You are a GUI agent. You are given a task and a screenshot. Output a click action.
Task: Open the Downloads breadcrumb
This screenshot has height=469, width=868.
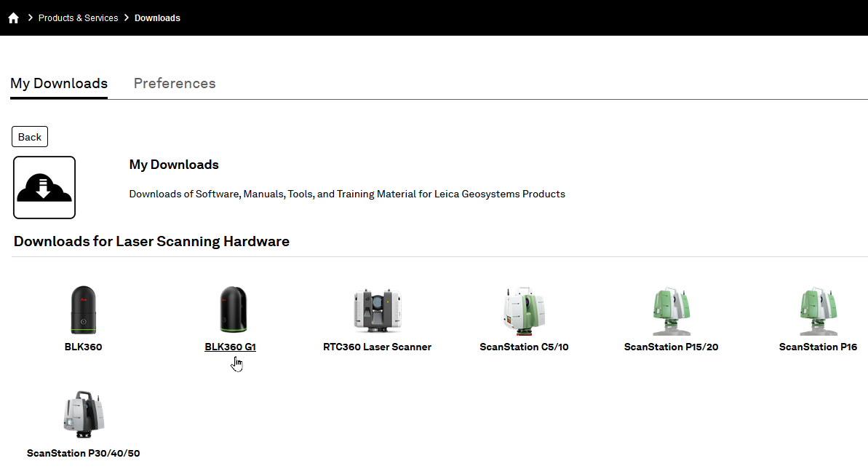coord(157,17)
